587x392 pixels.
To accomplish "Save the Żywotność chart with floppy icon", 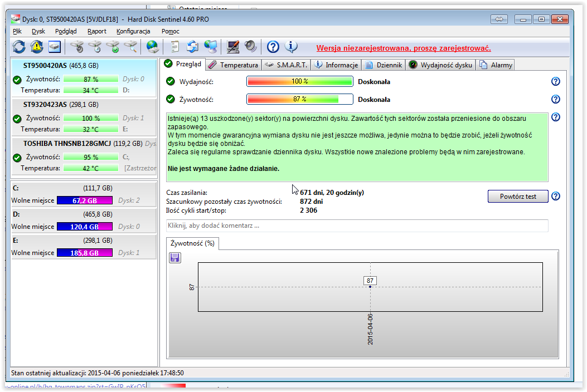I will click(x=175, y=257).
